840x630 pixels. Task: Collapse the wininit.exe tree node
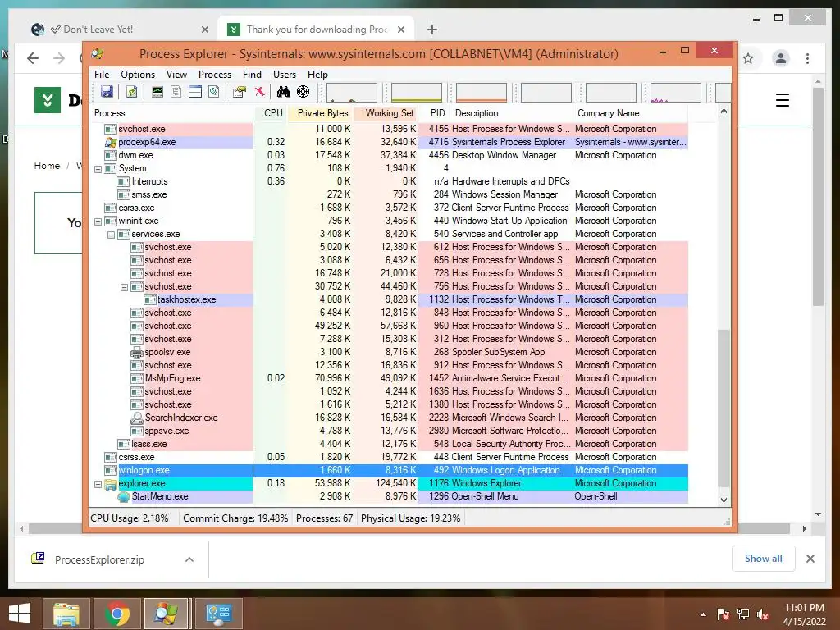[98, 221]
